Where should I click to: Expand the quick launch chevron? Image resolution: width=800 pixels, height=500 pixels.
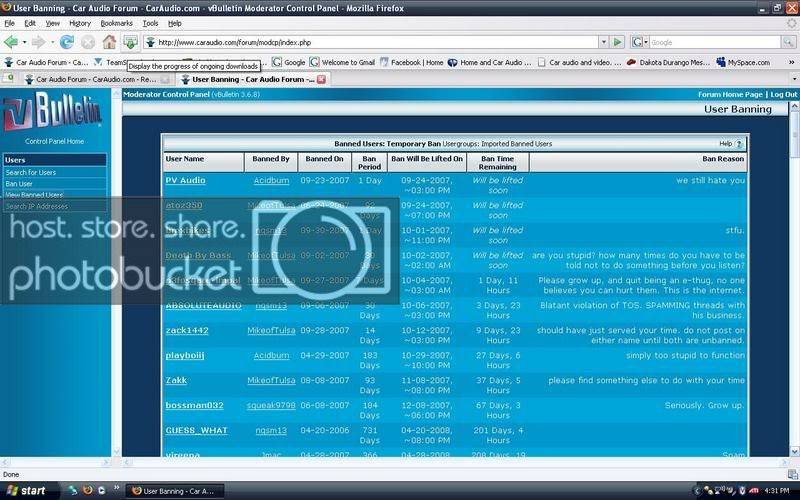(x=116, y=489)
